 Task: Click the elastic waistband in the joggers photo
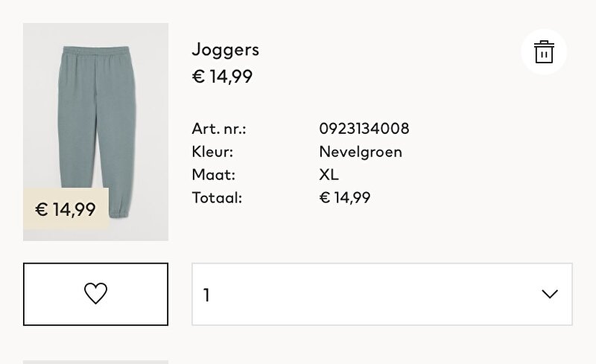coord(96,51)
